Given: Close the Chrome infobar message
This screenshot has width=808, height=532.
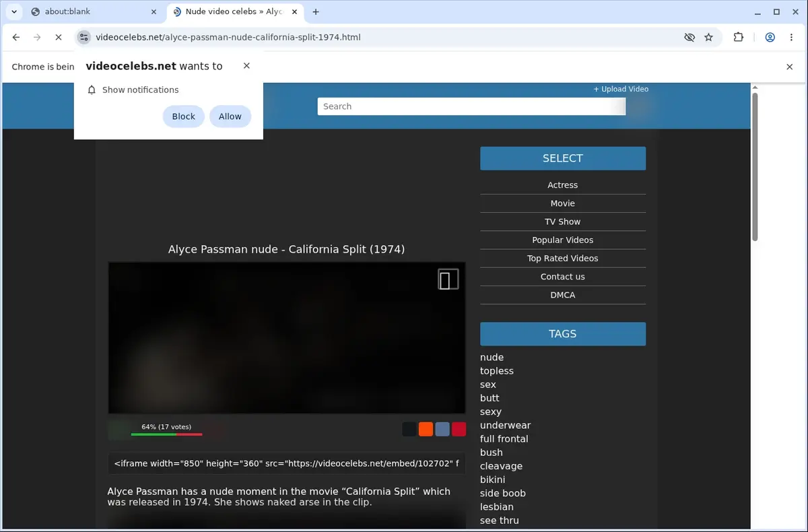Looking at the screenshot, I should [790, 67].
